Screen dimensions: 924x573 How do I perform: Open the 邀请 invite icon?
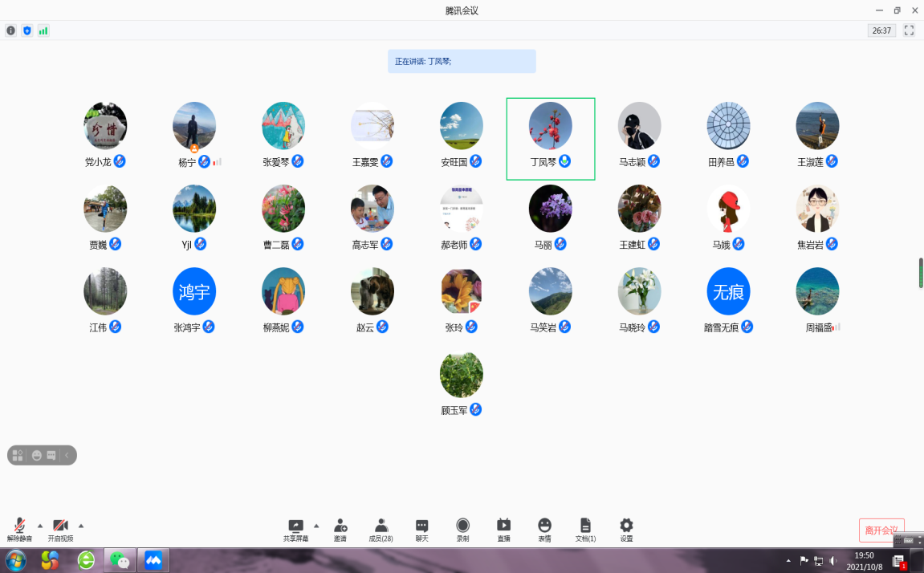click(340, 526)
